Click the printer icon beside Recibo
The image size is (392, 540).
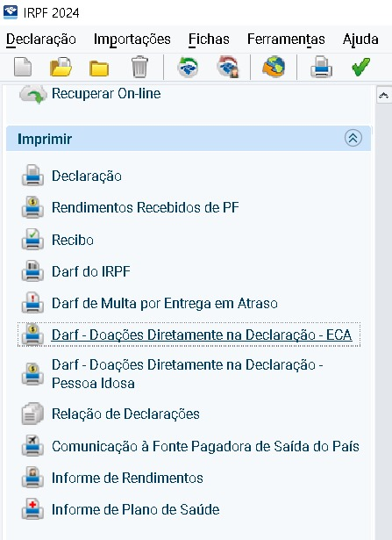click(32, 240)
